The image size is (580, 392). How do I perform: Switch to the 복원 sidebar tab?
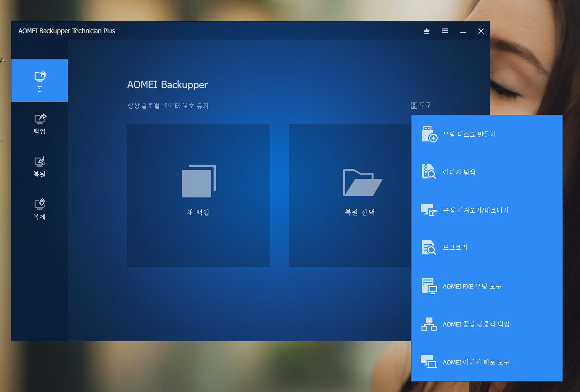point(40,167)
